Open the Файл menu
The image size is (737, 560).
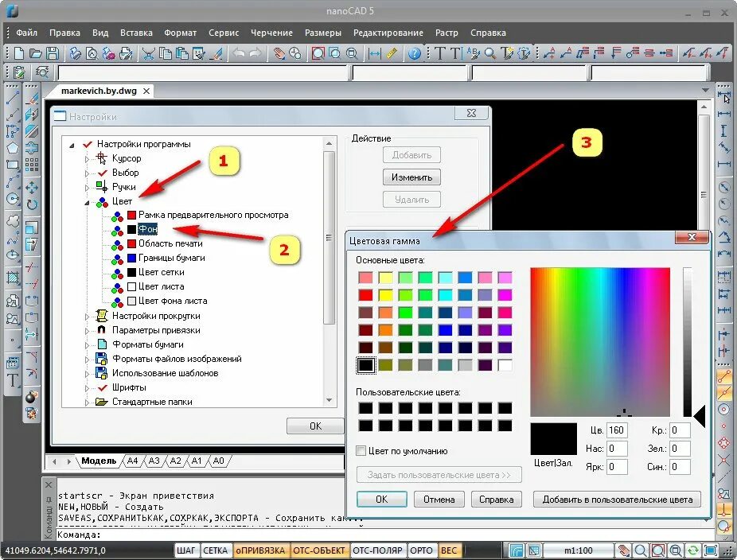tap(27, 33)
